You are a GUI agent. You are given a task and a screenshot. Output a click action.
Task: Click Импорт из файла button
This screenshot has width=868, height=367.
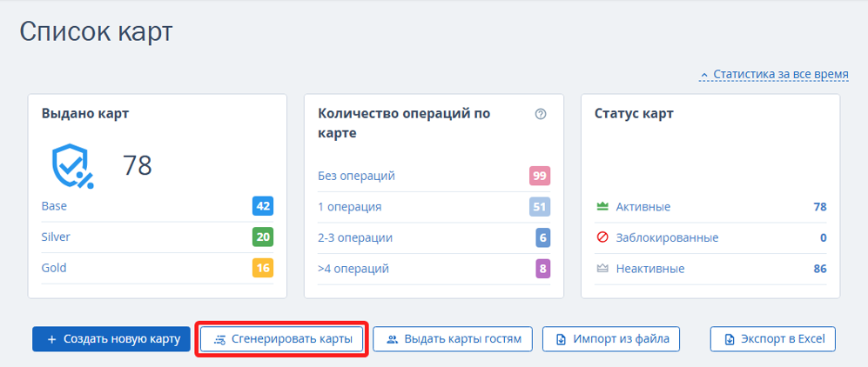[x=611, y=339]
